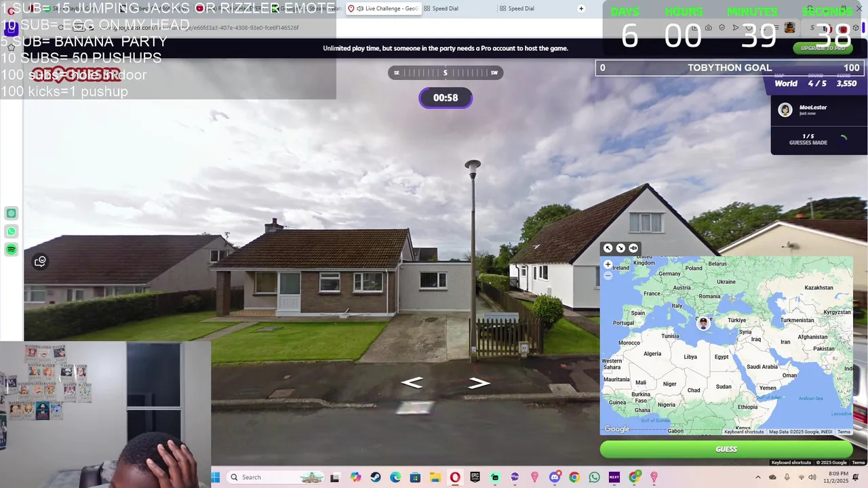Click the taskbar Search box
This screenshot has width=868, height=488.
pos(275,477)
